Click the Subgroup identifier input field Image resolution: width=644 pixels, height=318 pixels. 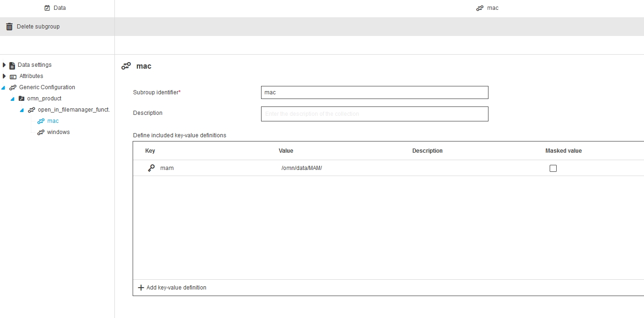(x=374, y=92)
